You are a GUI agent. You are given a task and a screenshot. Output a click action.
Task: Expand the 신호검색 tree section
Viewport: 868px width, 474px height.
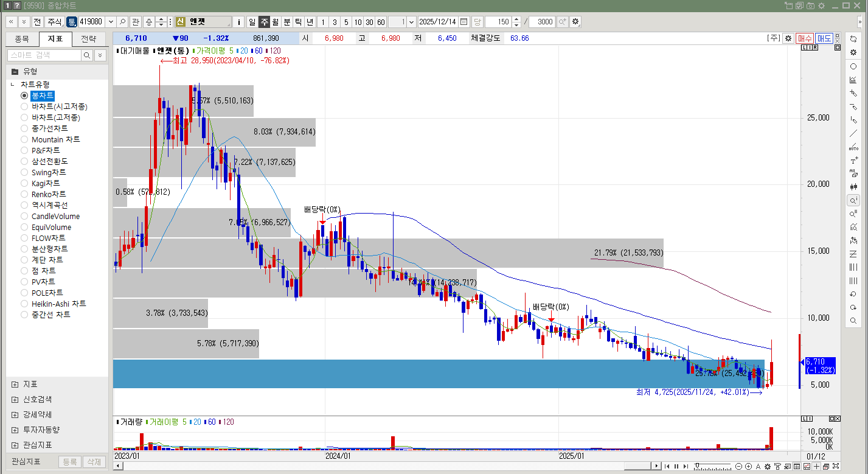[15, 400]
